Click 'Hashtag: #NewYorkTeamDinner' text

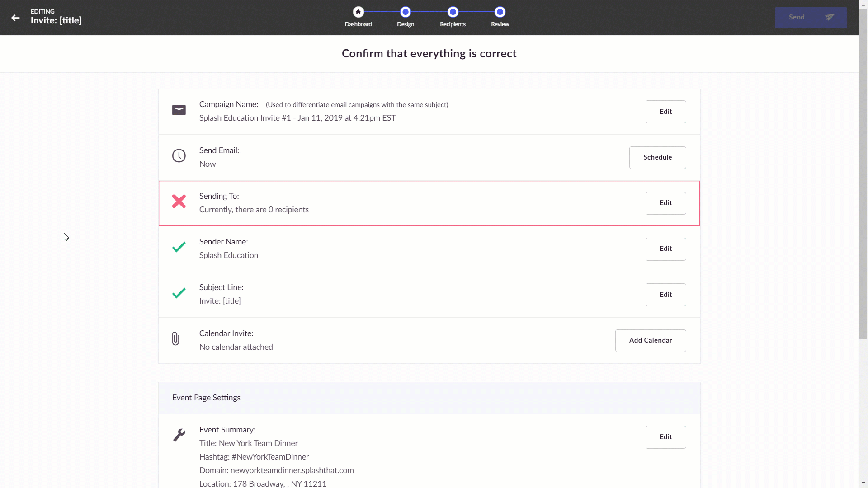click(x=254, y=457)
